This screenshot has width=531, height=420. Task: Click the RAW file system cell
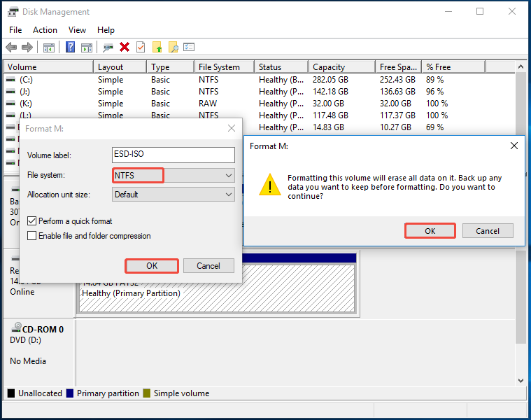pos(208,104)
